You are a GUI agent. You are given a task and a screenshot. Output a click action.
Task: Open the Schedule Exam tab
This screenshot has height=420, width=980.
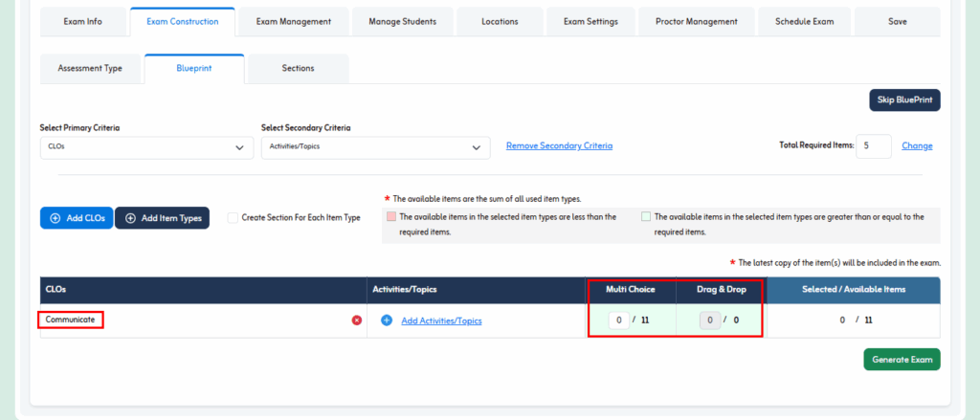point(804,21)
